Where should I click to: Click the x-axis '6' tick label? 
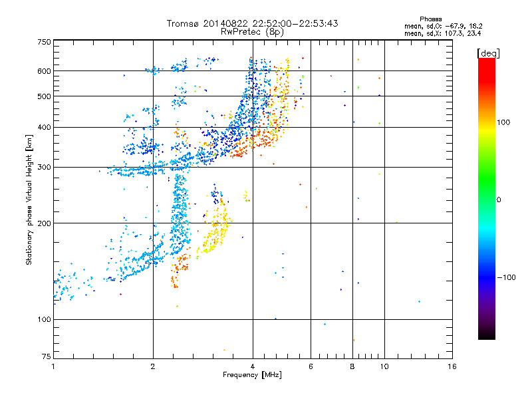pos(311,366)
